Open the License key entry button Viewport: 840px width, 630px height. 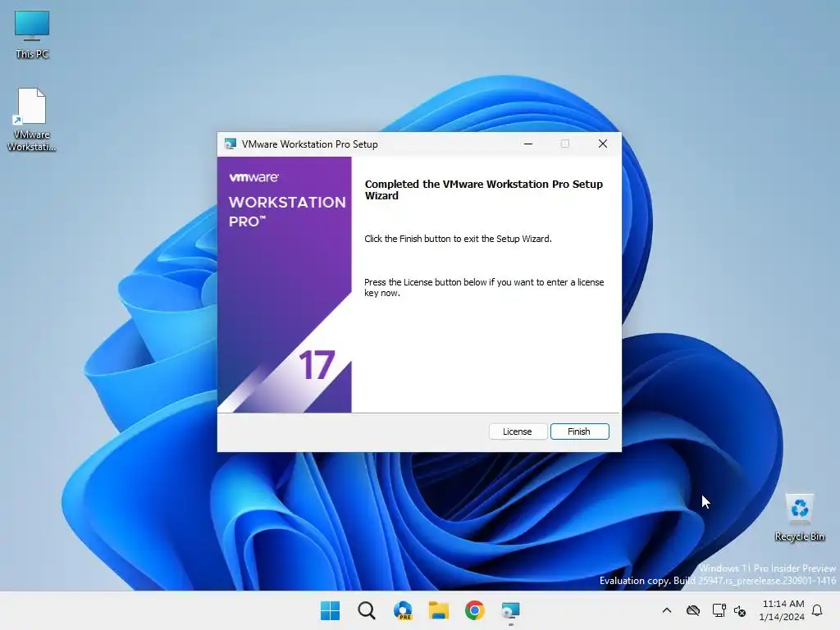point(518,431)
